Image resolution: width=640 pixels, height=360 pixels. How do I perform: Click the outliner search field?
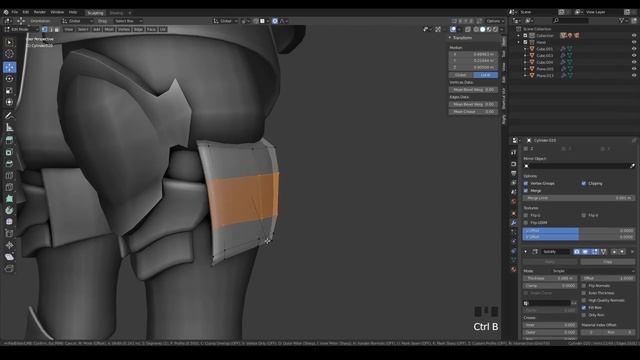[571, 20]
